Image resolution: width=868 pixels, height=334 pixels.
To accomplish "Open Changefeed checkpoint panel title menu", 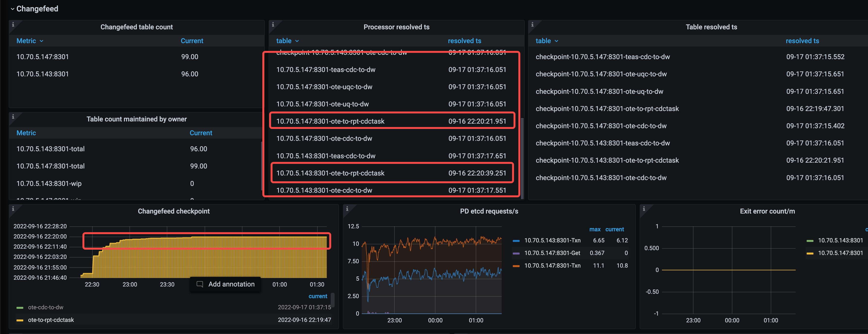I will click(x=174, y=211).
